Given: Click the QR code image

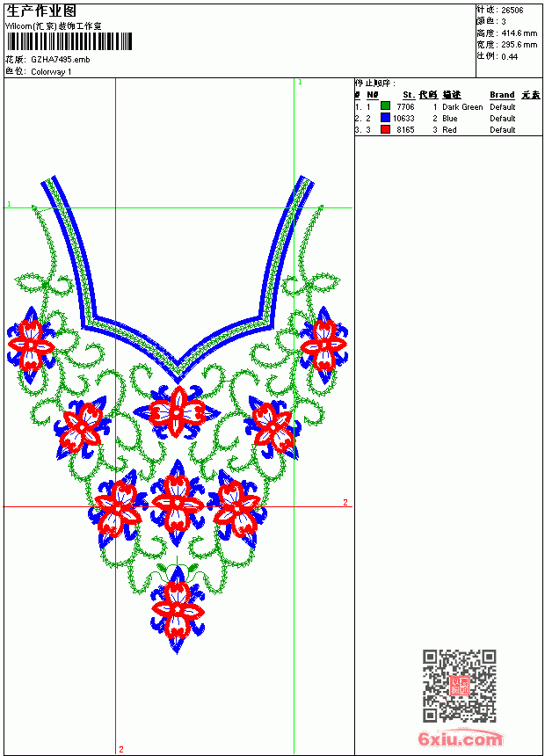Looking at the screenshot, I should (460, 686).
